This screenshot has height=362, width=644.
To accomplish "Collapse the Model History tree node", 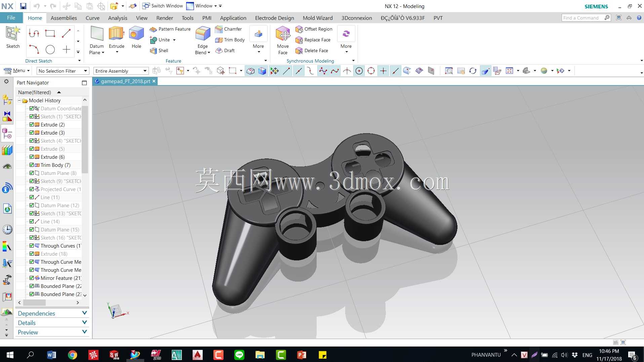I will (x=19, y=100).
